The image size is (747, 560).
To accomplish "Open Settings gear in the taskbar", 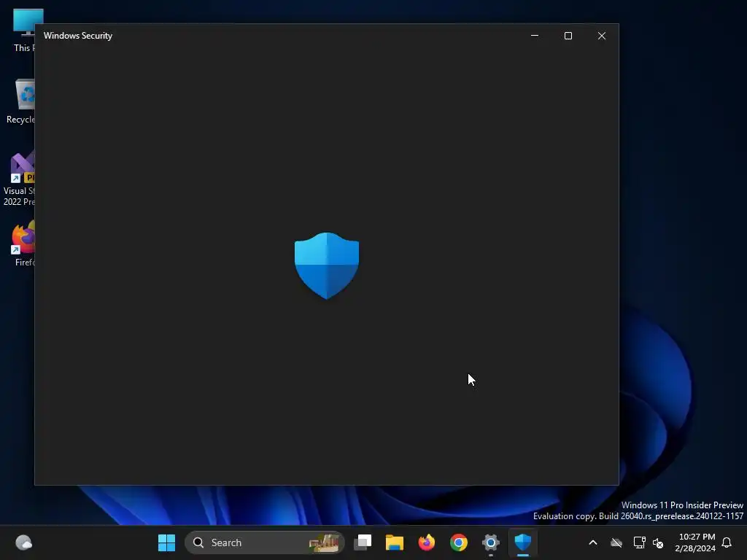I will [491, 542].
